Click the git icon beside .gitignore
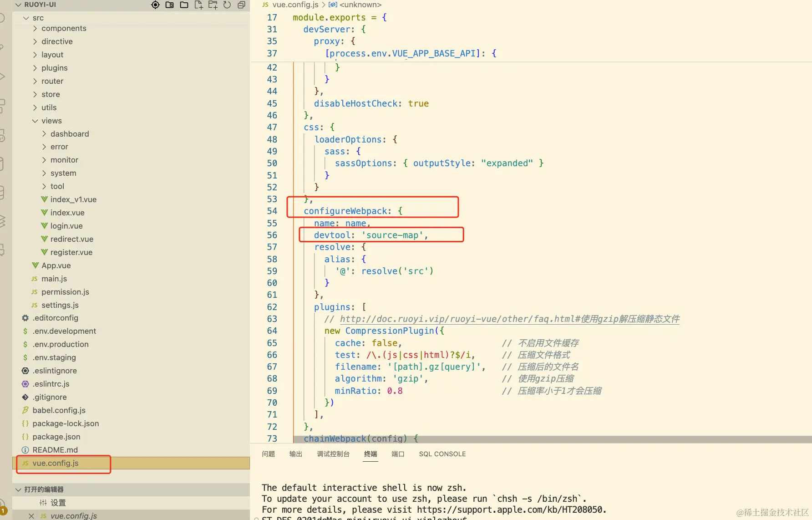 [x=25, y=397]
